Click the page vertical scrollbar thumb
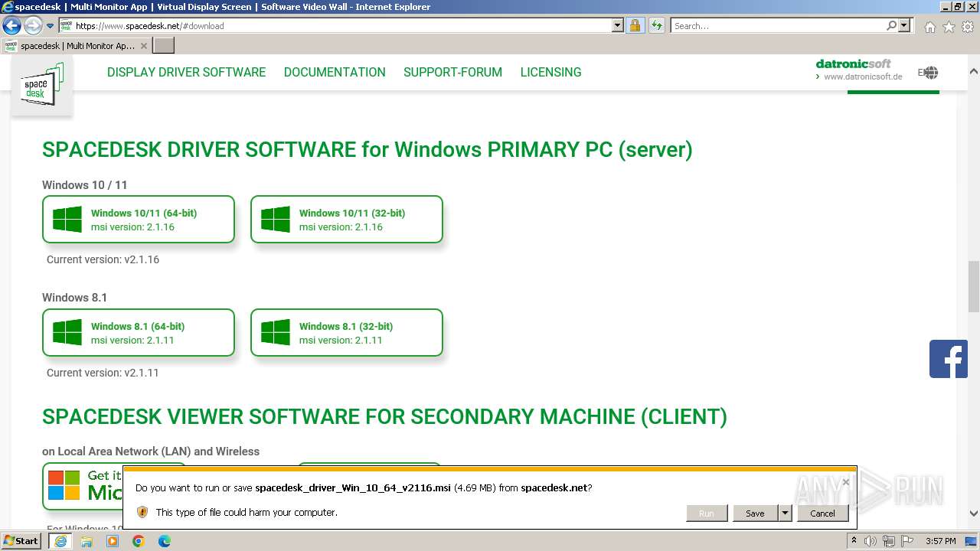The image size is (980, 551). (974, 287)
